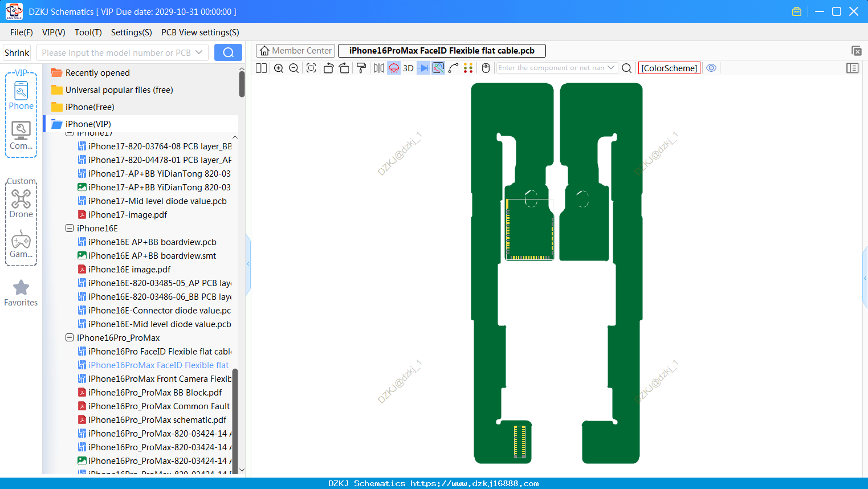Open the colored dots pin marker tool

(x=468, y=68)
